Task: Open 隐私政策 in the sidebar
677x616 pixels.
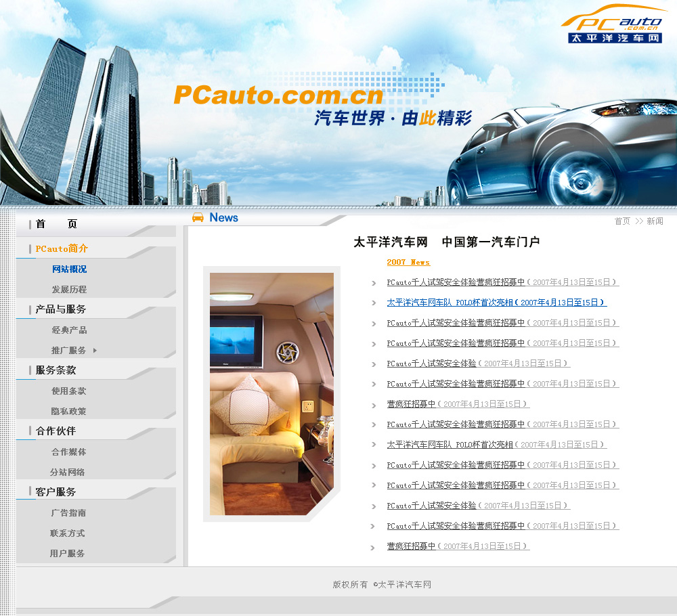Action: point(68,412)
